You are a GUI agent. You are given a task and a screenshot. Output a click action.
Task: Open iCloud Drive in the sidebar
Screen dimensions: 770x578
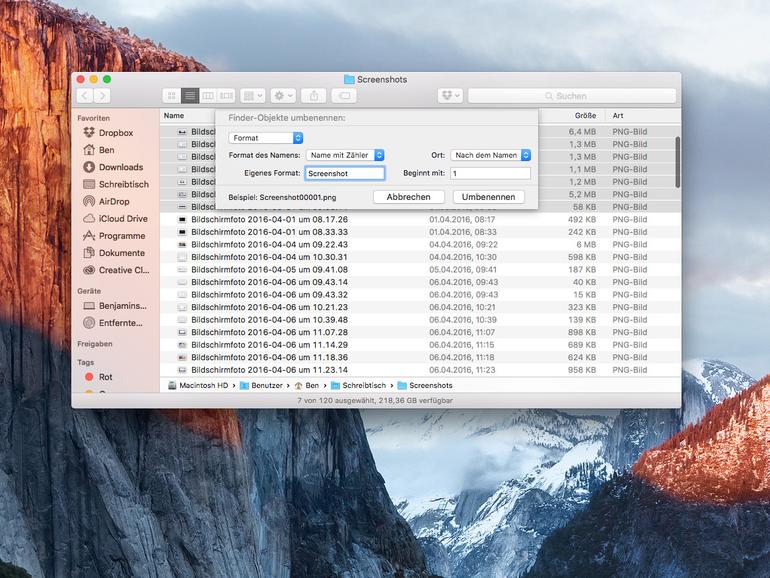click(122, 218)
